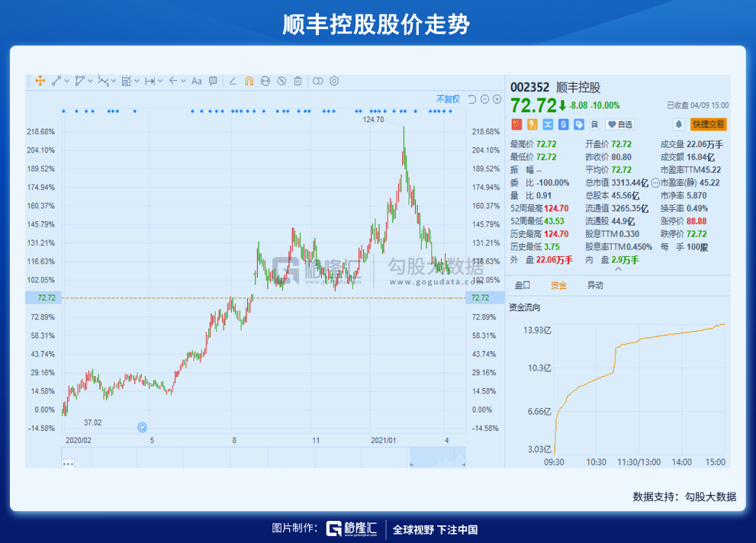Click the navigator left range handle

tap(412, 464)
